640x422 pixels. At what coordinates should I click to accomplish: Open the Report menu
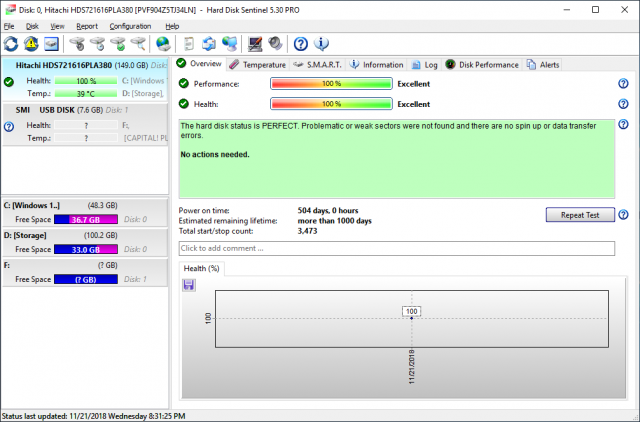point(87,25)
